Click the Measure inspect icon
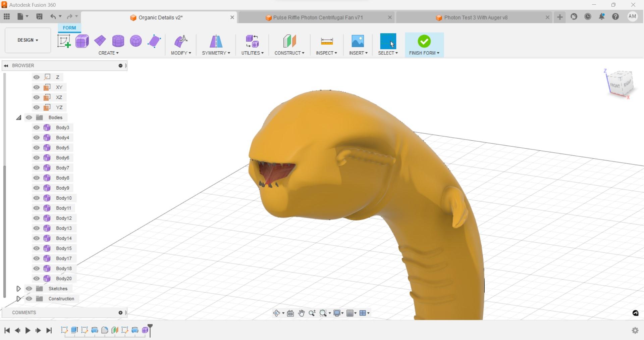 point(327,41)
